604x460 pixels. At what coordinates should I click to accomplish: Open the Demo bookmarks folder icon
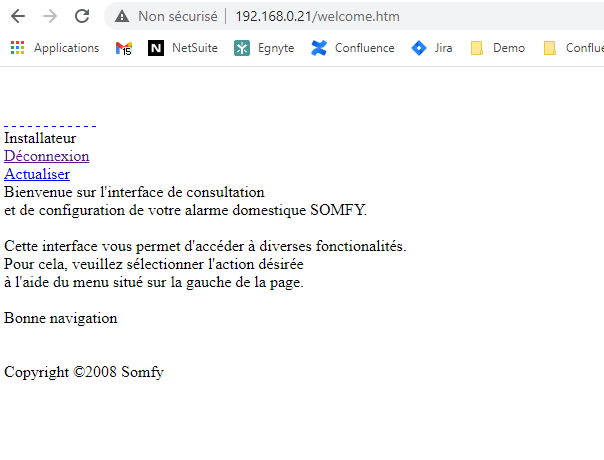point(476,48)
